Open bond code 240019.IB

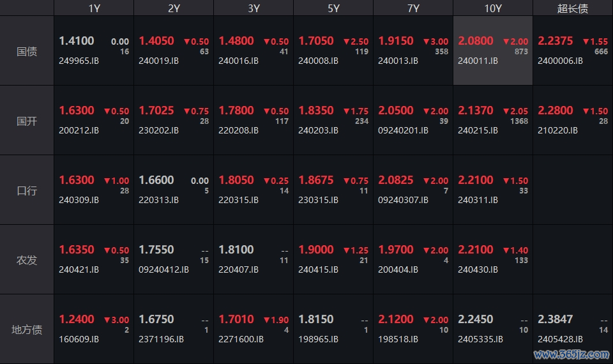coord(158,61)
